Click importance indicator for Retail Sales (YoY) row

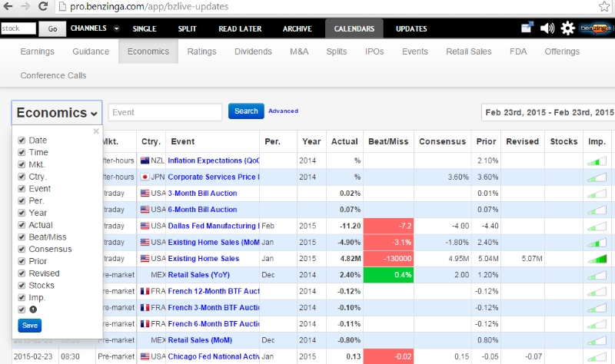point(597,275)
